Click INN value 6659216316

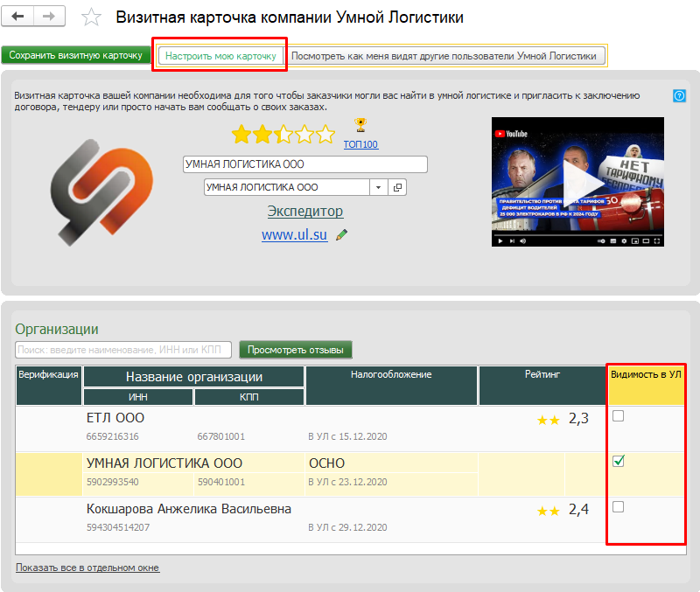(x=113, y=436)
